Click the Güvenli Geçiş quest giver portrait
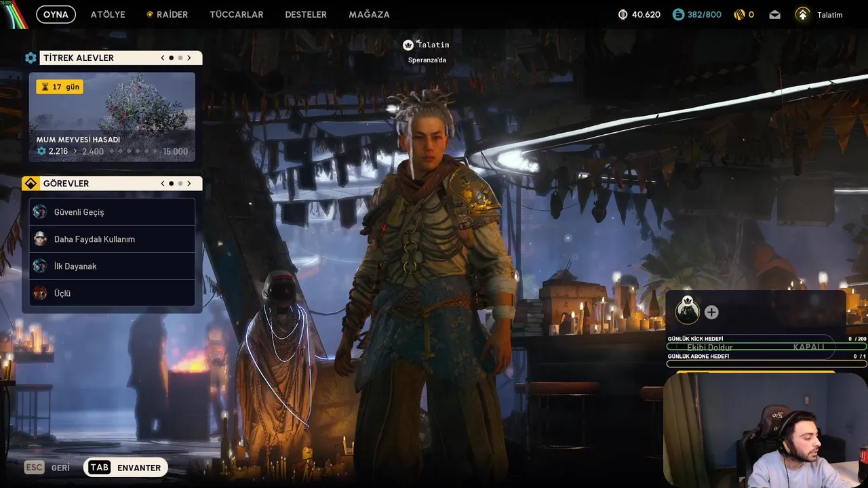 (x=40, y=211)
